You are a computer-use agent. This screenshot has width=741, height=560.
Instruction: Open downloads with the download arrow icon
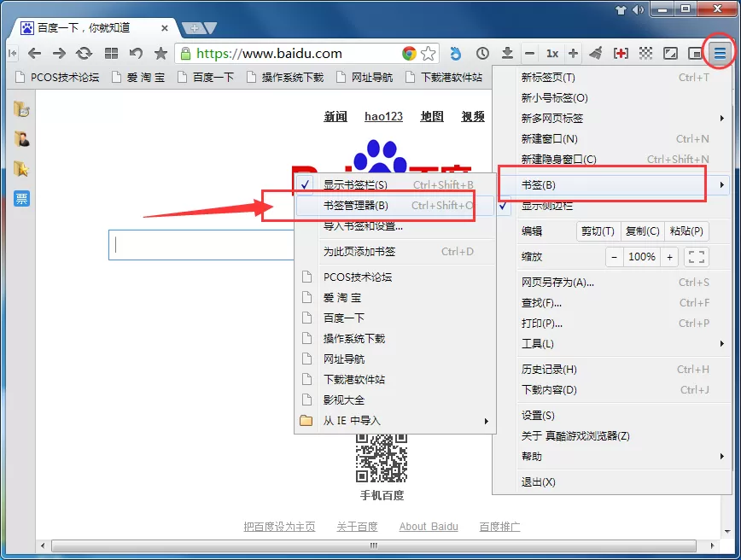[x=507, y=54]
